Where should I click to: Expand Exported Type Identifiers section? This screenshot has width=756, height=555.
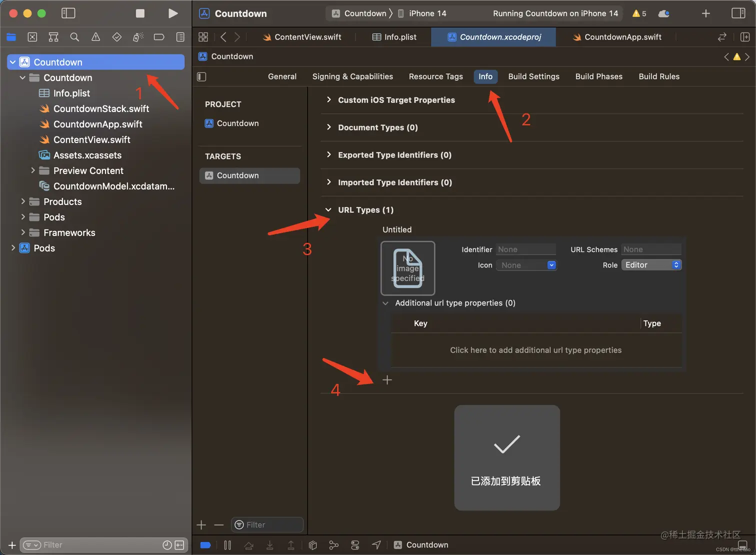point(328,155)
